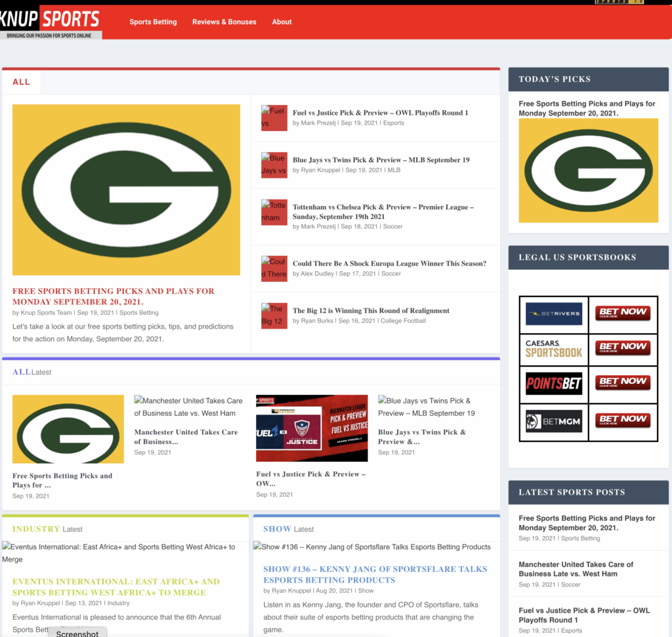Image resolution: width=672 pixels, height=637 pixels.
Task: Open sidebar post Free Sports Betting Picks Monday
Action: (x=587, y=523)
